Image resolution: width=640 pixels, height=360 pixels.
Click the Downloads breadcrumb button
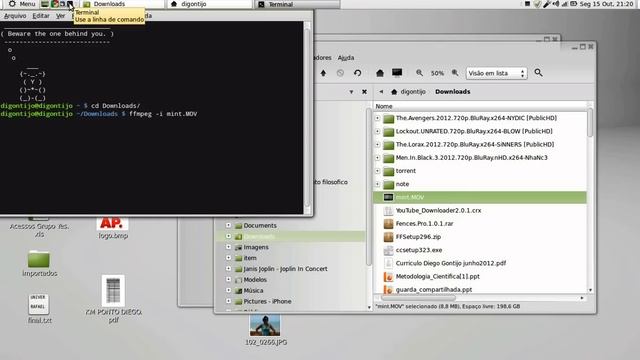point(453,92)
